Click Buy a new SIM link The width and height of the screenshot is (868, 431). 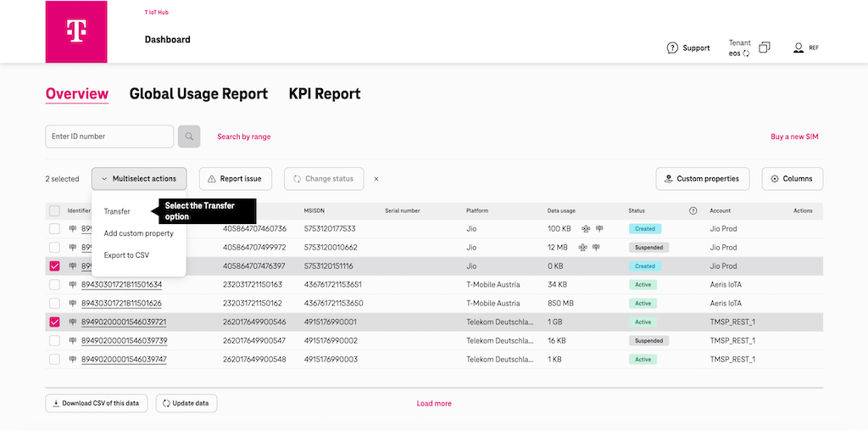[x=793, y=137]
